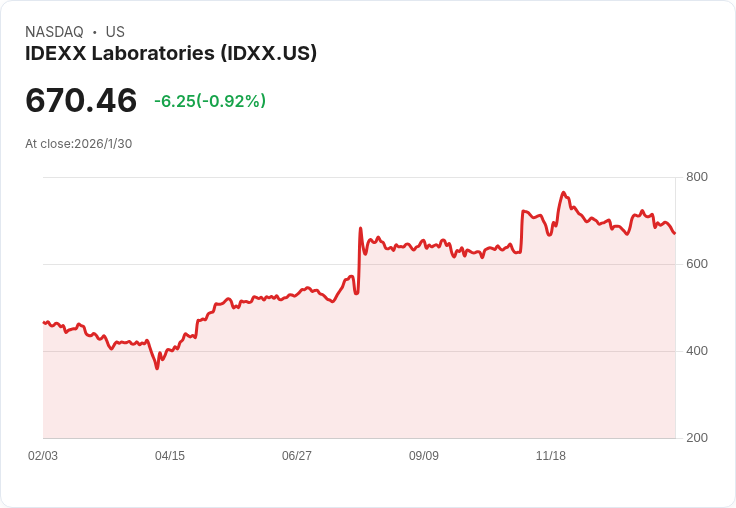Click the 06/27 date axis label
Image resolution: width=736 pixels, height=508 pixels.
point(297,455)
